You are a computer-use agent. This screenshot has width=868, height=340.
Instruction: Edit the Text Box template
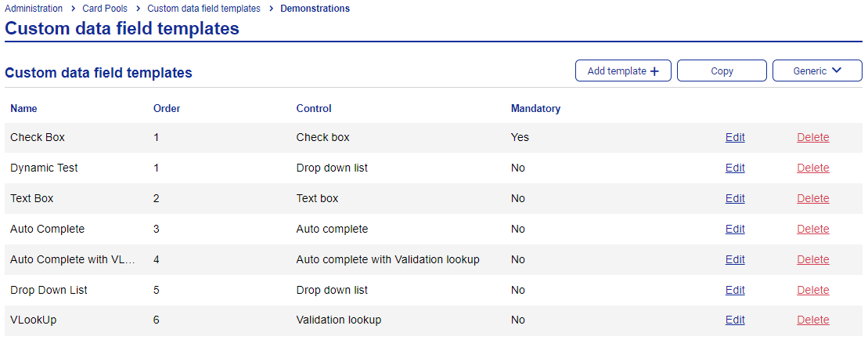[735, 198]
